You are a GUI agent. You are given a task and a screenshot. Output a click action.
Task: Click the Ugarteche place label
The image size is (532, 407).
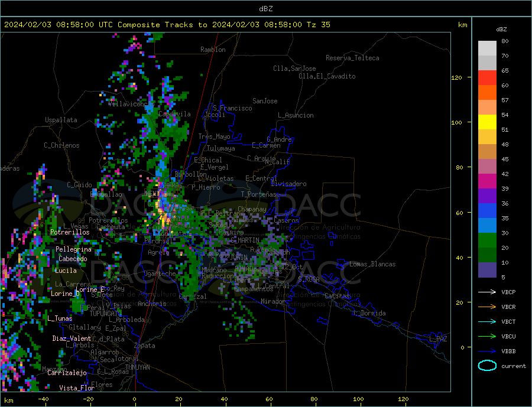tap(160, 273)
